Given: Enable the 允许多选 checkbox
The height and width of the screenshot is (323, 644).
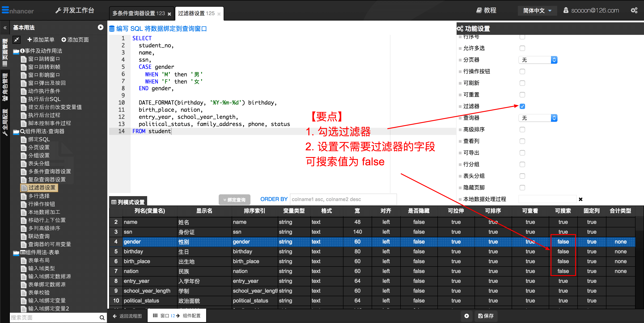Looking at the screenshot, I should [x=522, y=48].
